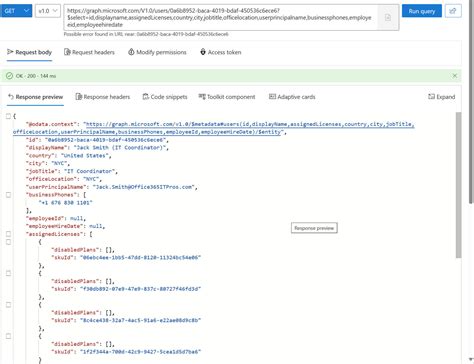Open the Code snippets tab
The image size is (474, 364).
(x=165, y=97)
